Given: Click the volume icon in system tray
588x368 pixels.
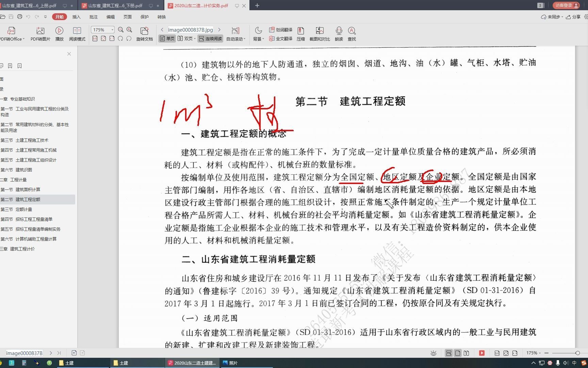Looking at the screenshot, I should (x=566, y=363).
